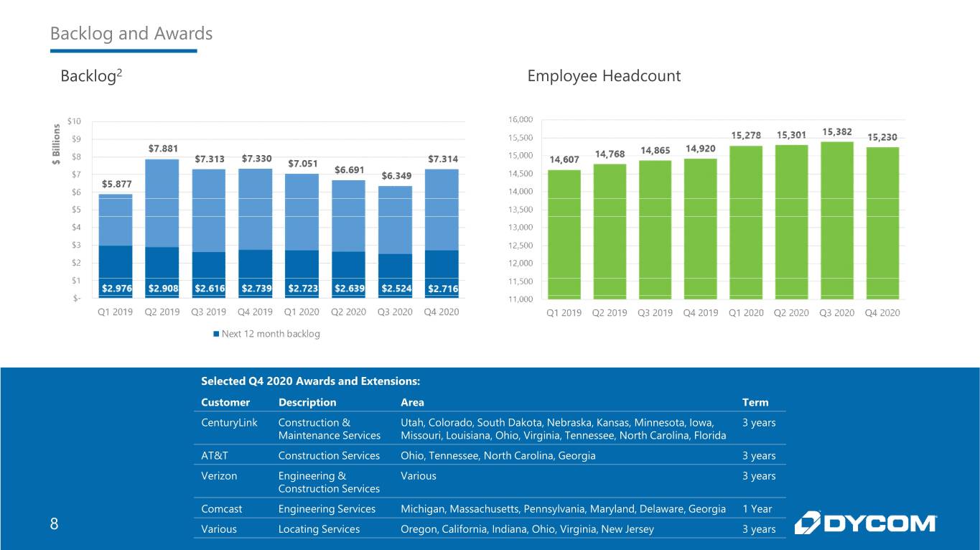Click the Dycom logo

865,522
